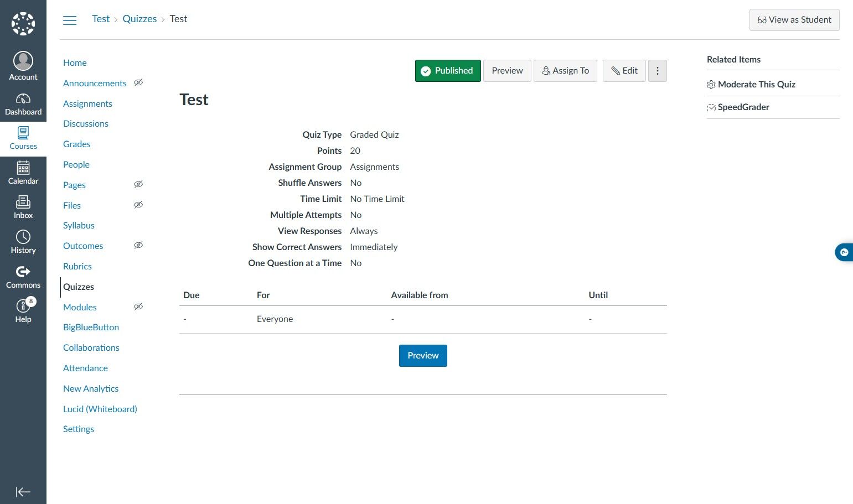Click the hidden-eye icon beside Announcements
The height and width of the screenshot is (504, 853).
coord(138,82)
